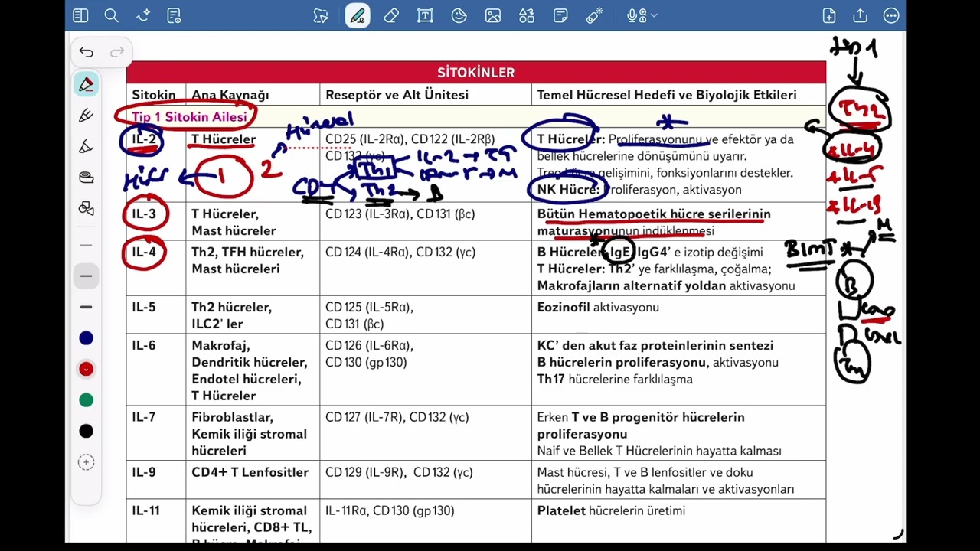
Task: Click the SİTOKİNLER table title
Action: pos(475,73)
